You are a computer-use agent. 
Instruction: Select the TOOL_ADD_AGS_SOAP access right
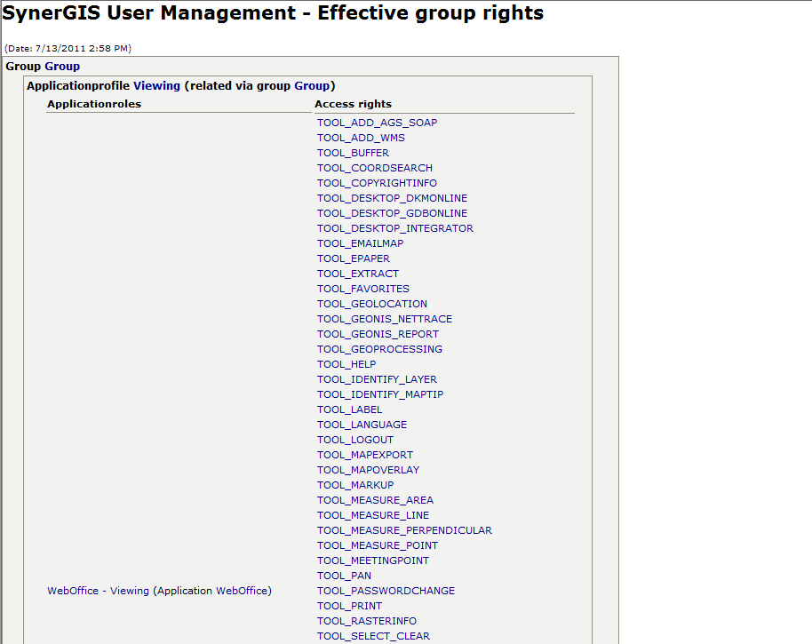[376, 122]
